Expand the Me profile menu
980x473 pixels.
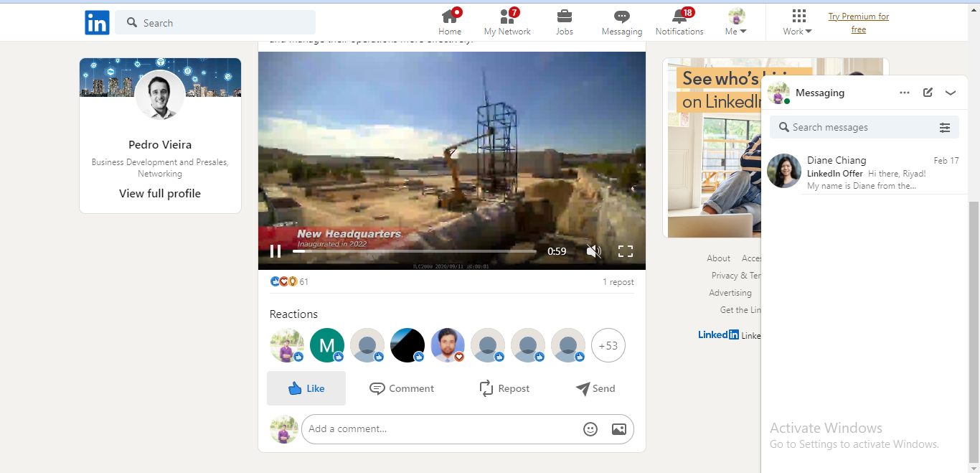[x=736, y=22]
